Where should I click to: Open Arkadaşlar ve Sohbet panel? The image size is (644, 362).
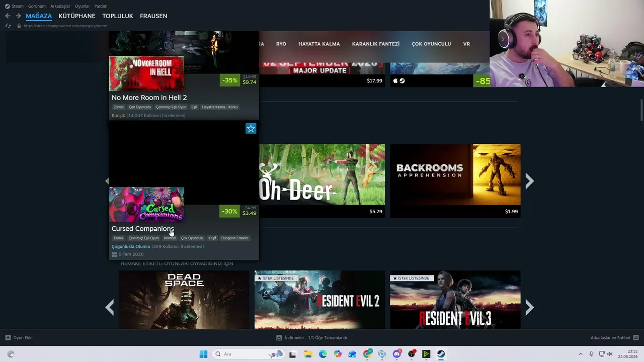(614, 338)
